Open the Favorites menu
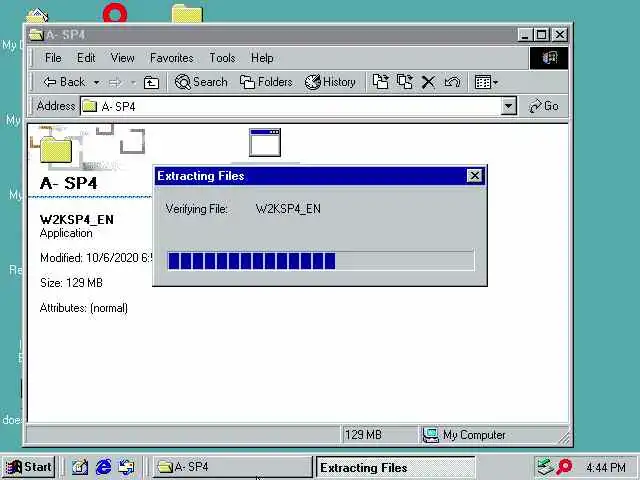The height and width of the screenshot is (480, 640). pos(172,58)
